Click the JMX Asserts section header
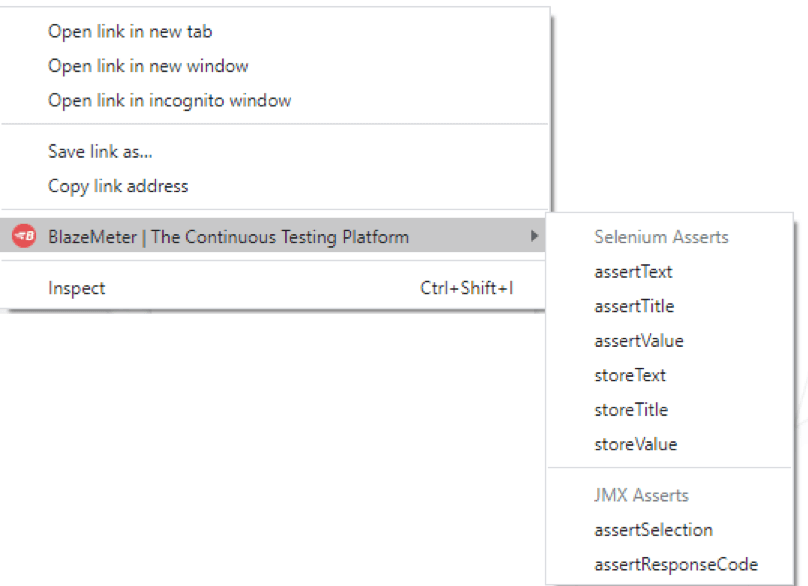The width and height of the screenshot is (808, 586). [641, 495]
